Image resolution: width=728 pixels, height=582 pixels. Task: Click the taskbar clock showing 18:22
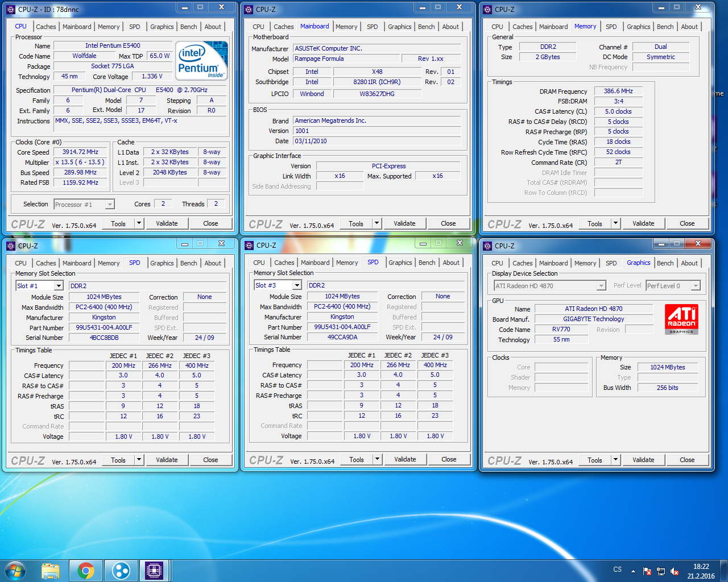[701, 571]
